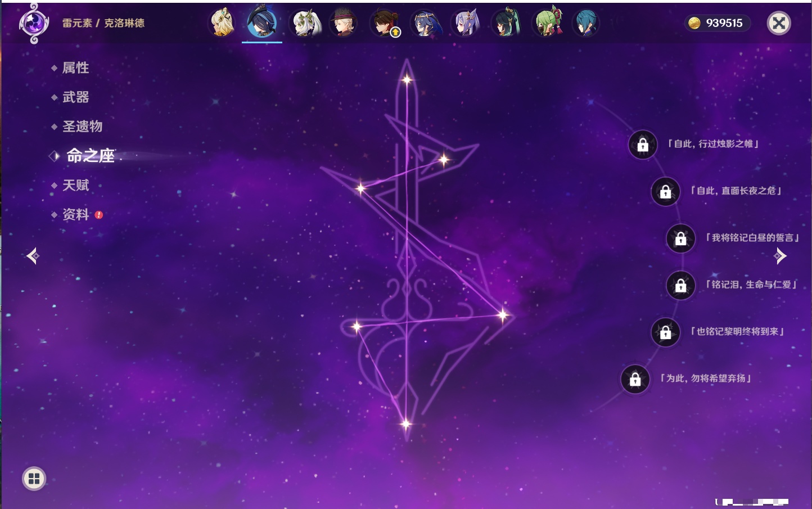
Task: Click constellation name 「铭记泪、生命与仁爱」
Action: (751, 285)
